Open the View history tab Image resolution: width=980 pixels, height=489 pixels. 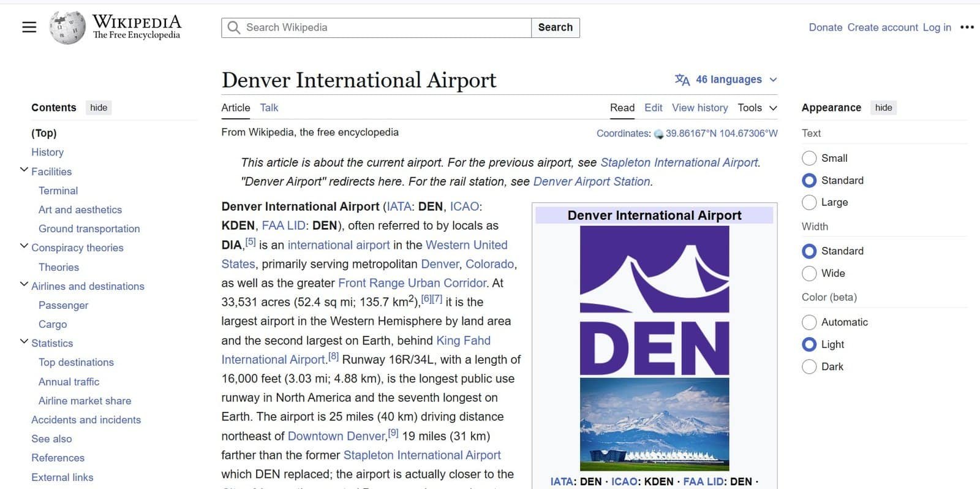(700, 108)
